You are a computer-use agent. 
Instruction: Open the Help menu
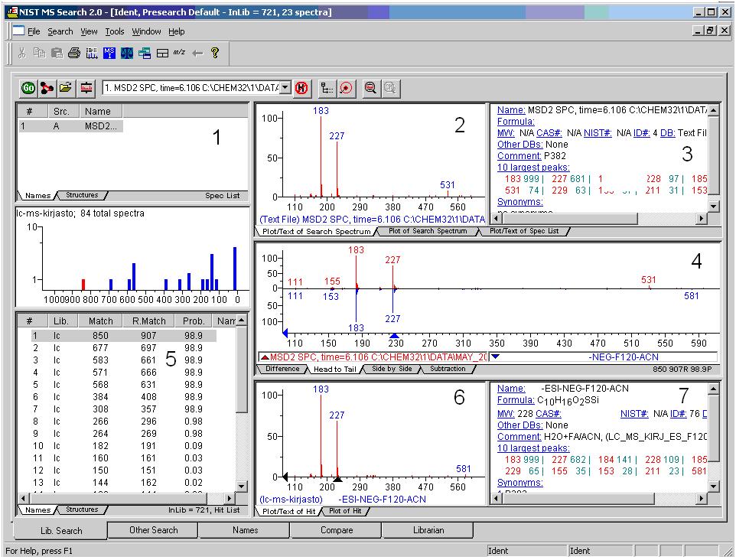pos(177,31)
